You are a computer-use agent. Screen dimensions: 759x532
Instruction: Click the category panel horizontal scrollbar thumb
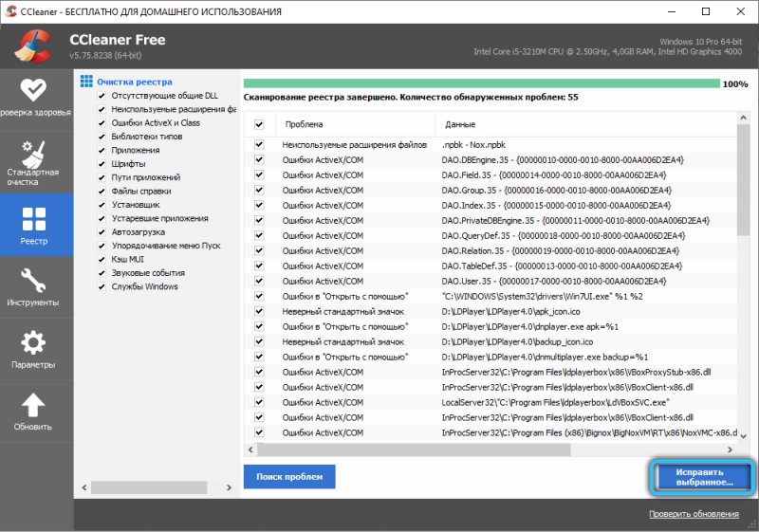click(149, 487)
